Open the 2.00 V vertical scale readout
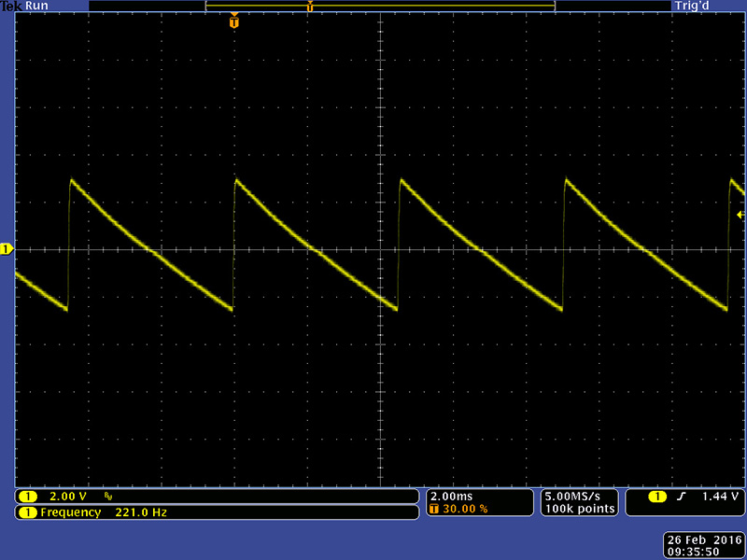The image size is (747, 560). click(67, 497)
